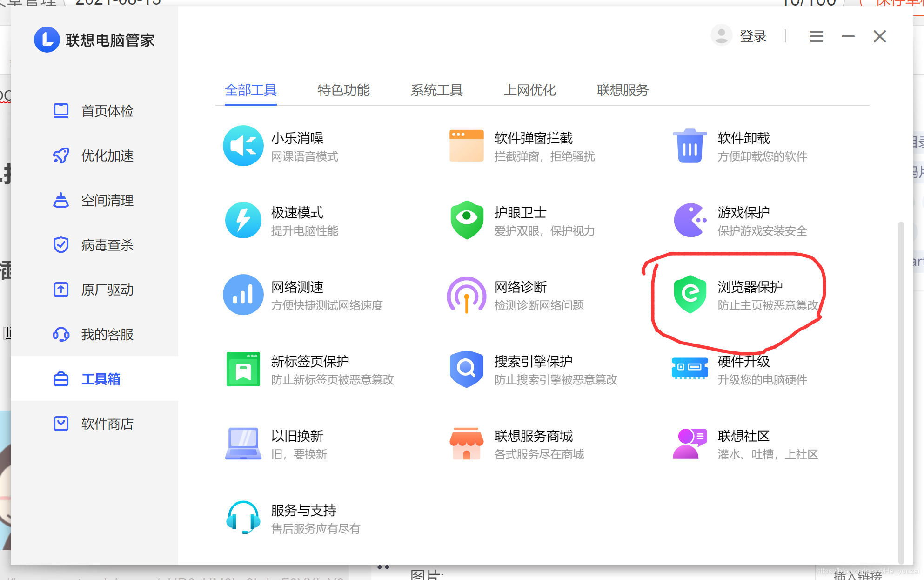Open the 小乐消噪 noise reduction tool icon

[x=243, y=146]
